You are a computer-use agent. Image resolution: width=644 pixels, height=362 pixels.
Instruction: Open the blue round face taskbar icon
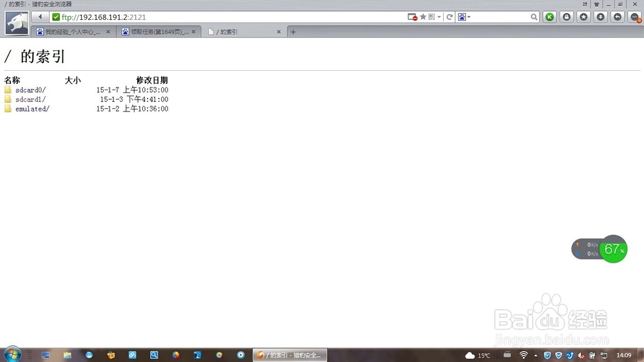pyautogui.click(x=89, y=355)
